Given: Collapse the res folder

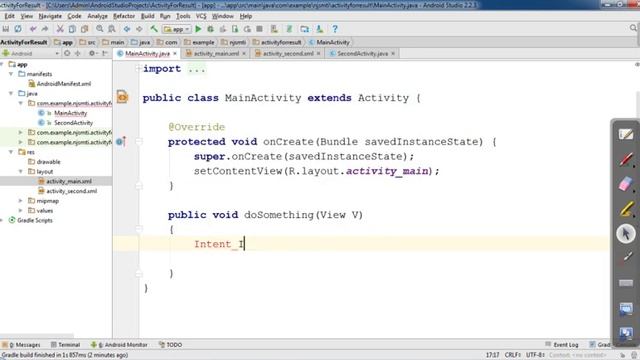Looking at the screenshot, I should coord(11,152).
